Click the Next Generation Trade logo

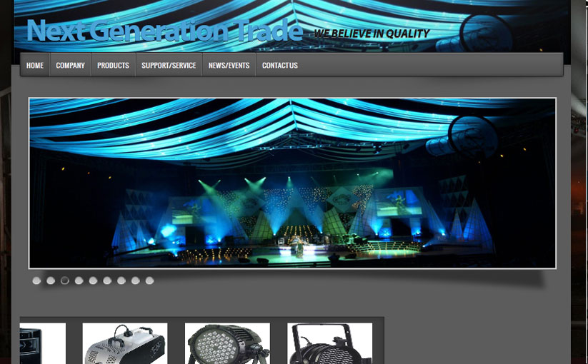point(164,30)
